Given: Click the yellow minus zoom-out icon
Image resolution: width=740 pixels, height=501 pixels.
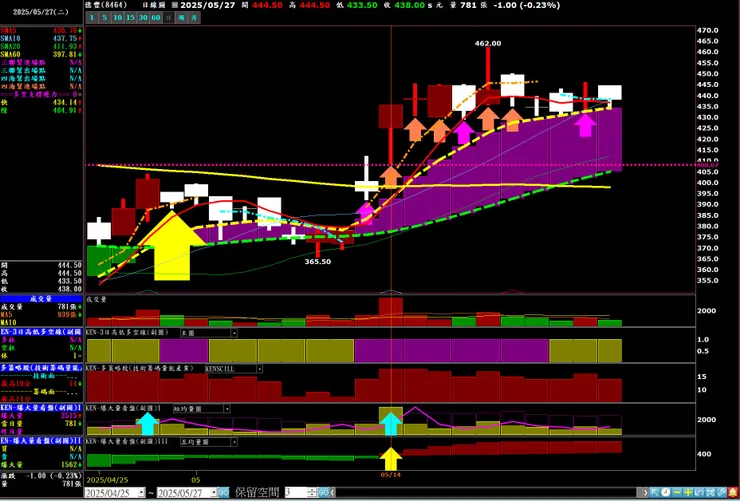Looking at the screenshot, I should 677,493.
